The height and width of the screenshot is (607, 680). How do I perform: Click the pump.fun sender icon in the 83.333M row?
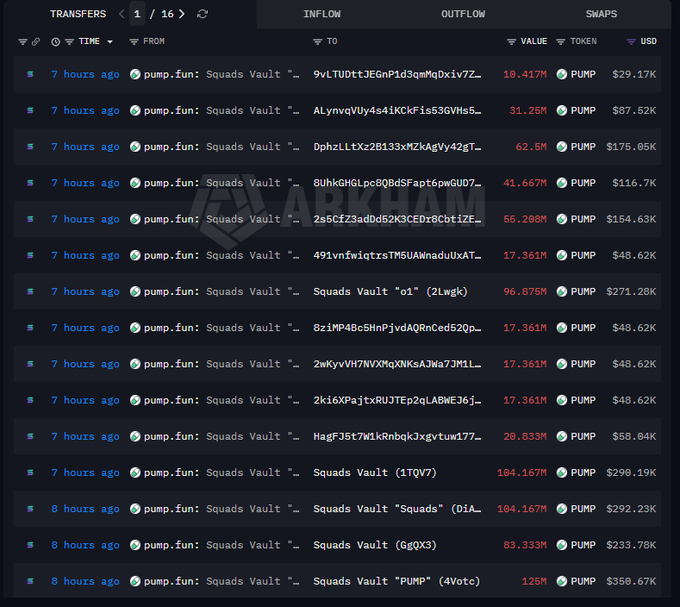pyautogui.click(x=135, y=545)
